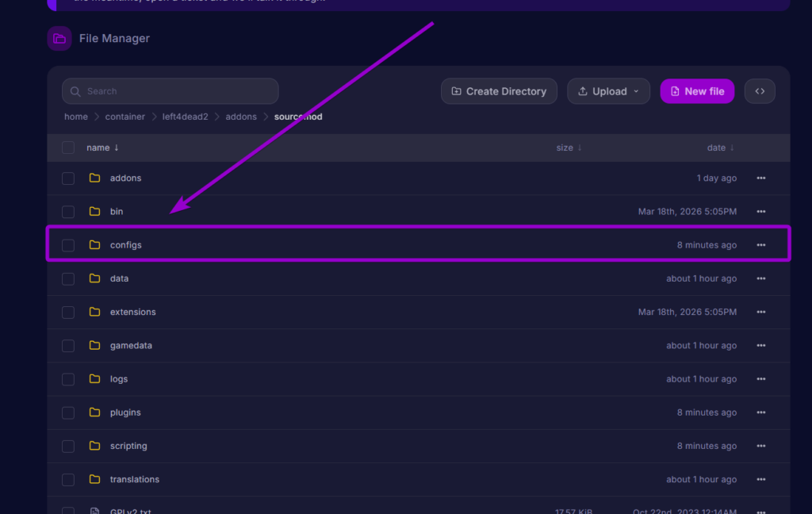Click the code view icon button
This screenshot has height=514, width=812.
(x=760, y=91)
